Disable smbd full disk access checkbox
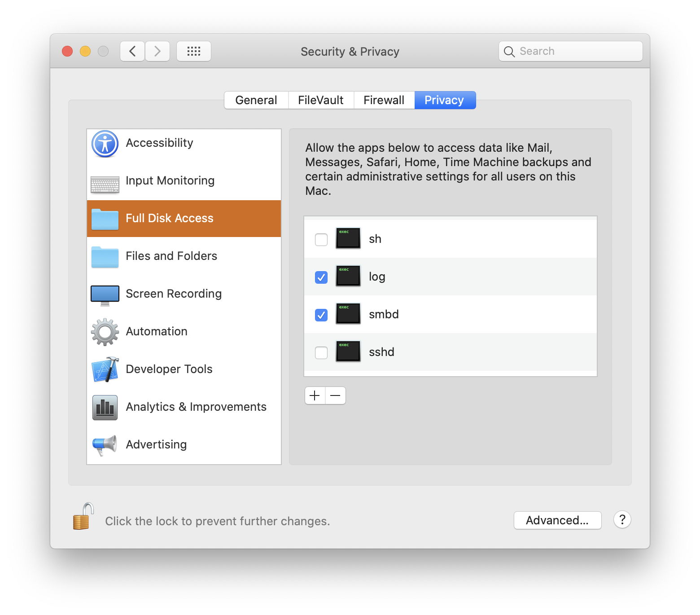The height and width of the screenshot is (615, 700). [x=321, y=315]
